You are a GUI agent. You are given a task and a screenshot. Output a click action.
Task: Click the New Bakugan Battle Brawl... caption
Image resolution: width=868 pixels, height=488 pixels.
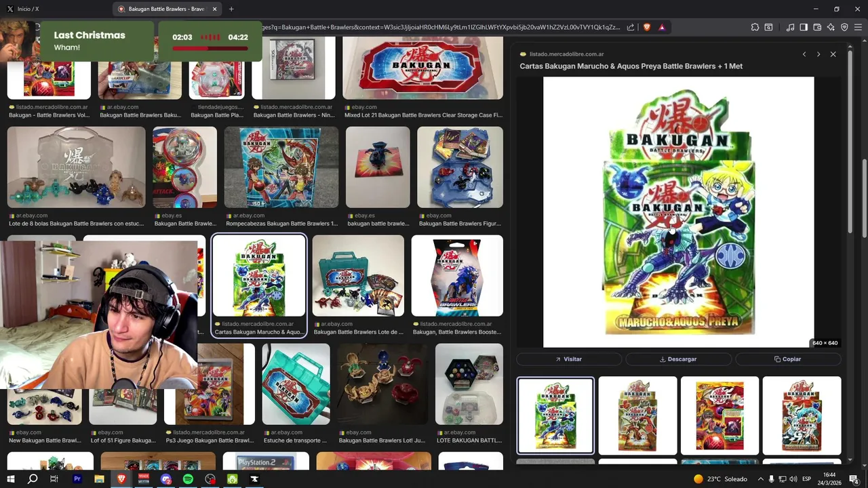pos(45,441)
